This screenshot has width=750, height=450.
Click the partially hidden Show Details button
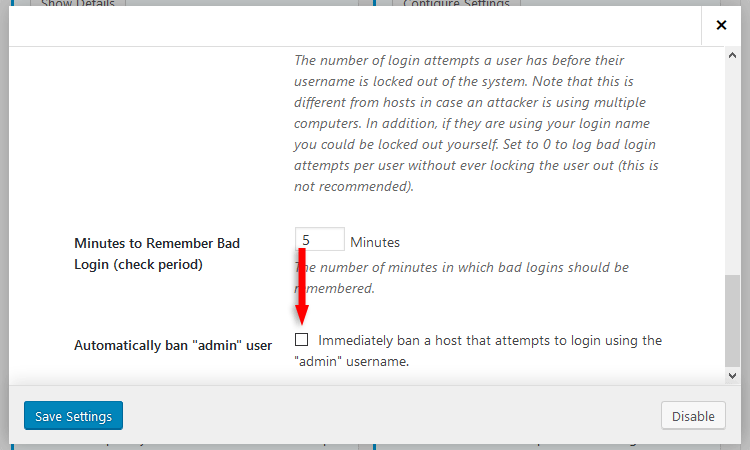(x=77, y=5)
